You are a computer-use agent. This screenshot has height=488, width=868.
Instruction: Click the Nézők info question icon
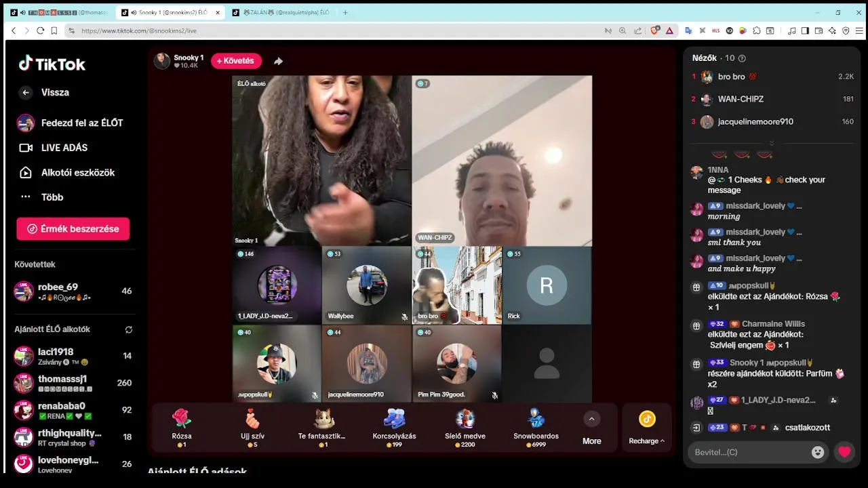742,58
